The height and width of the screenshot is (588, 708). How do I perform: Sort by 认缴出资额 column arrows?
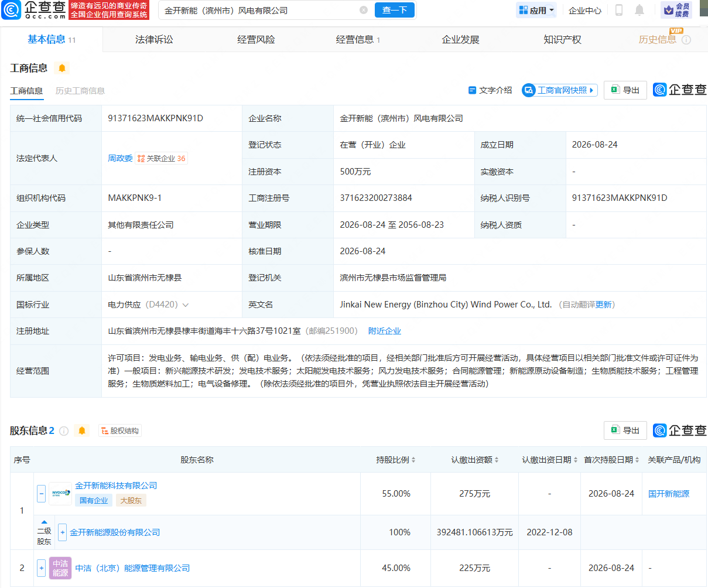(475, 460)
